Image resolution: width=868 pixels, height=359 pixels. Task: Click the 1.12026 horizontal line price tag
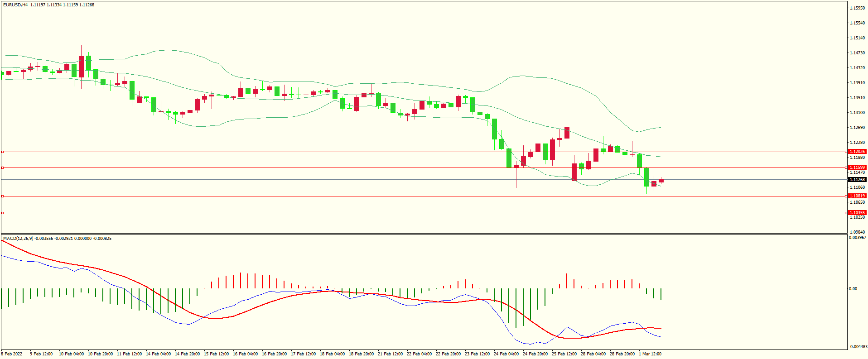(857, 152)
